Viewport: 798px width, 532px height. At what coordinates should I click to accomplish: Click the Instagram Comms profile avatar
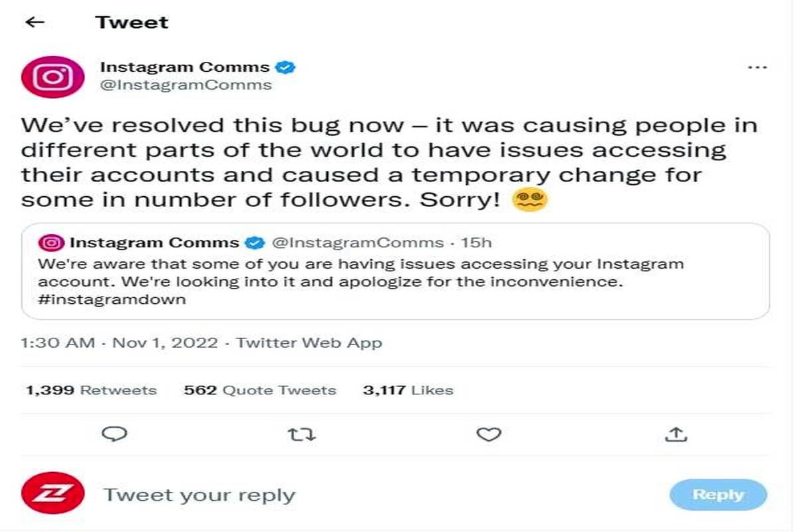click(x=53, y=77)
